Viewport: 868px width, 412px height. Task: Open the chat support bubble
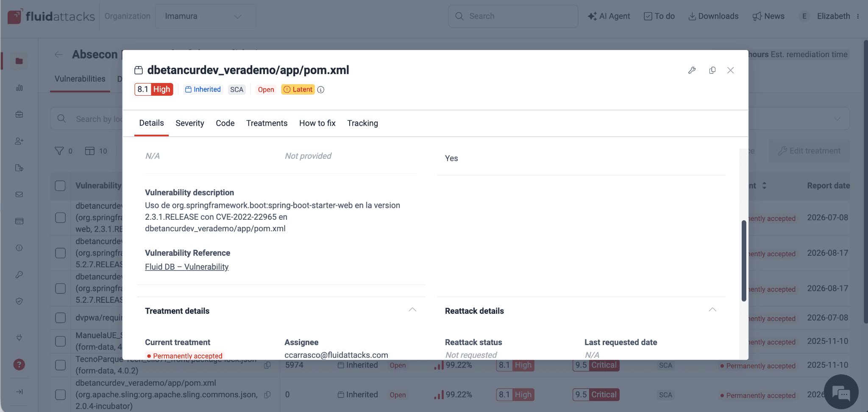click(841, 392)
